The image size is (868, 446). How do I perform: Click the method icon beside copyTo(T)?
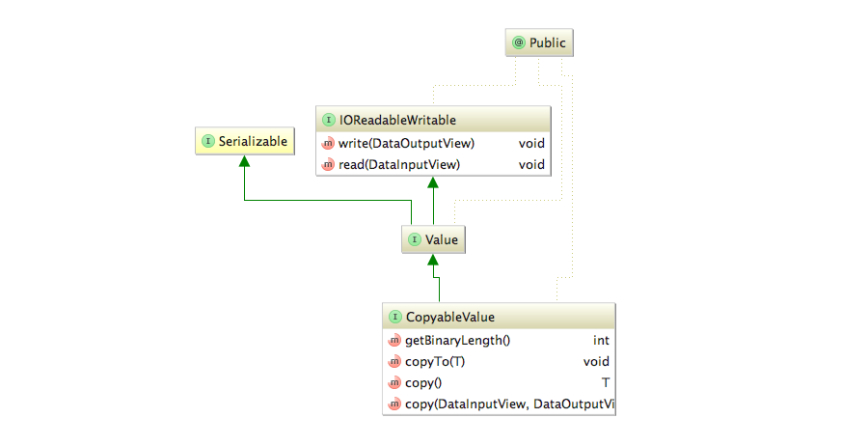click(x=394, y=362)
